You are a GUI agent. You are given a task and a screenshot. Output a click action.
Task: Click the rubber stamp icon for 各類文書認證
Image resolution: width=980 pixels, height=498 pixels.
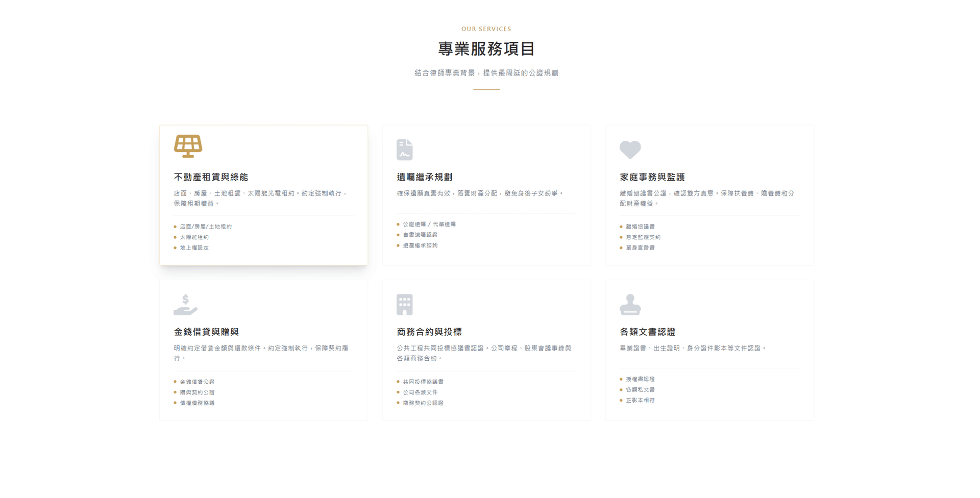click(x=630, y=305)
